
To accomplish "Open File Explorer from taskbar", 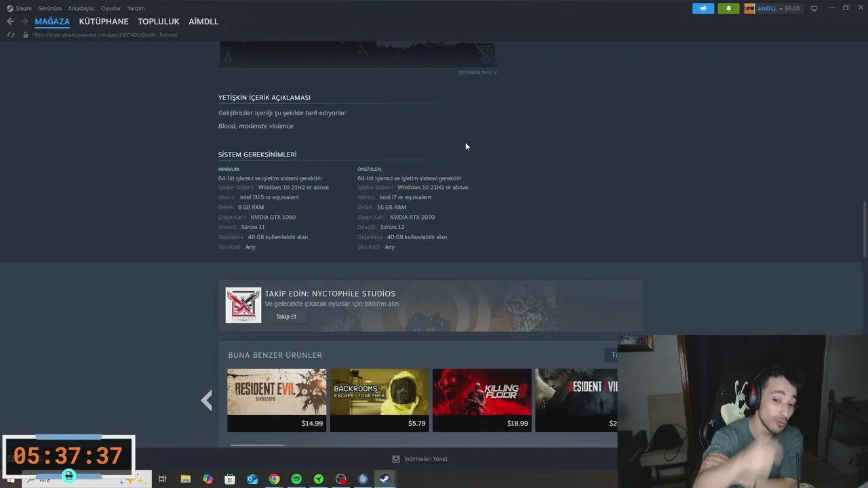I will 185,479.
